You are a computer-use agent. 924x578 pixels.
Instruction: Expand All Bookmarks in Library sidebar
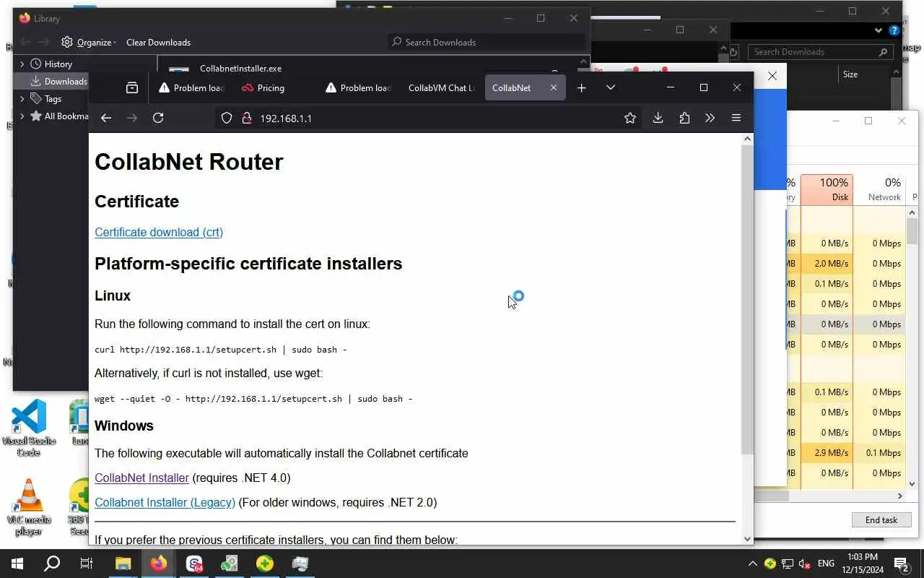(x=22, y=116)
